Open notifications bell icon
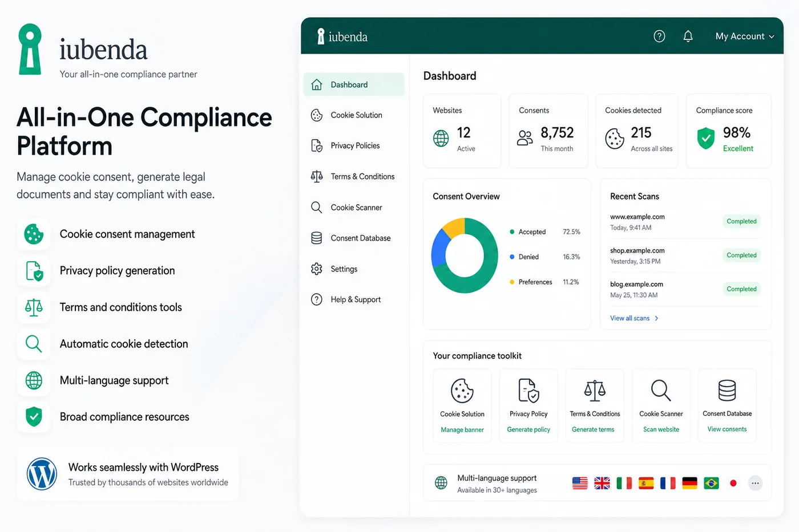799x532 pixels. pyautogui.click(x=688, y=36)
